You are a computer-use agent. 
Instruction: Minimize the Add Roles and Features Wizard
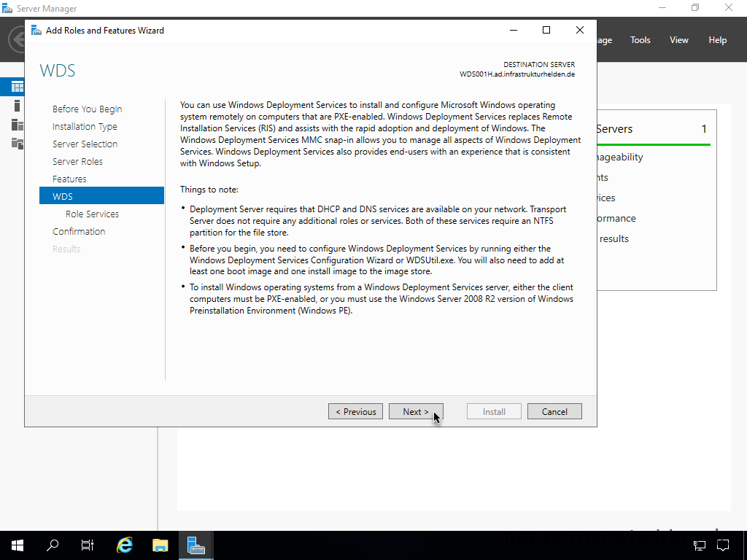514,30
